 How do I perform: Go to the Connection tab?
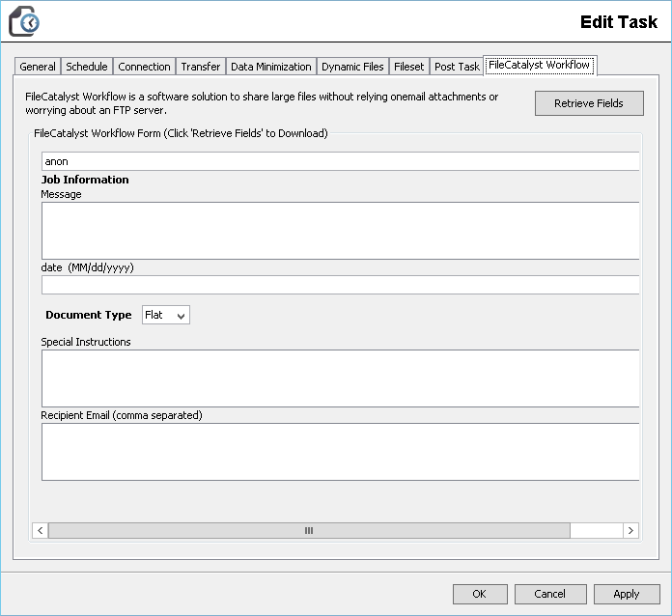click(x=144, y=67)
